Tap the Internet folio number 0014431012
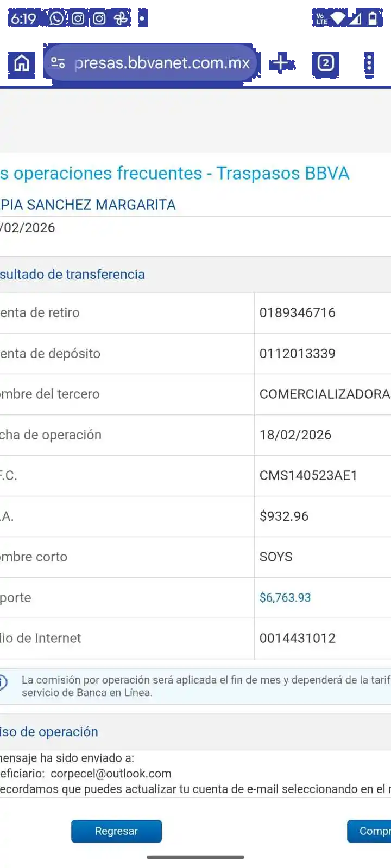 297,639
